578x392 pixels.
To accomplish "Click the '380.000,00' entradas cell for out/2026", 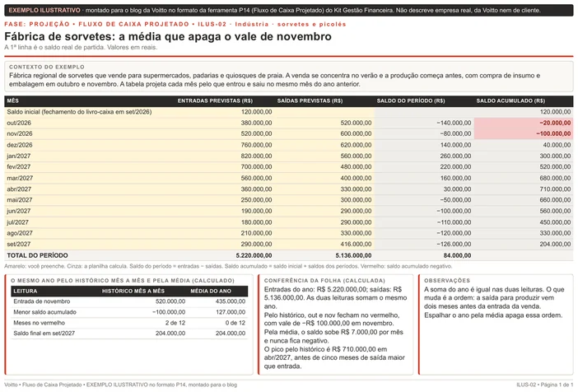I will tap(256, 123).
